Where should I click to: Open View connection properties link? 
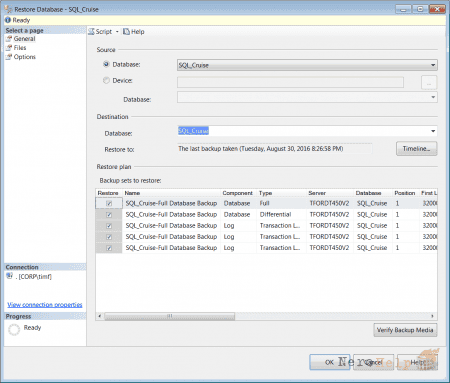(45, 305)
